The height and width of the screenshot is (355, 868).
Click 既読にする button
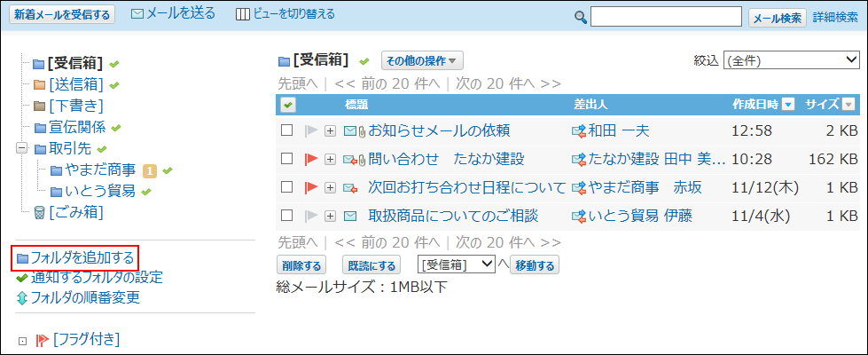371,265
